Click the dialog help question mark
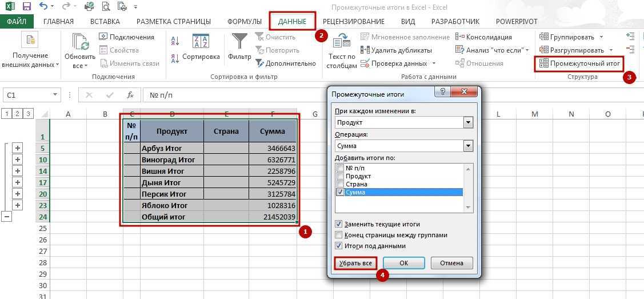644x299 pixels. [442, 91]
